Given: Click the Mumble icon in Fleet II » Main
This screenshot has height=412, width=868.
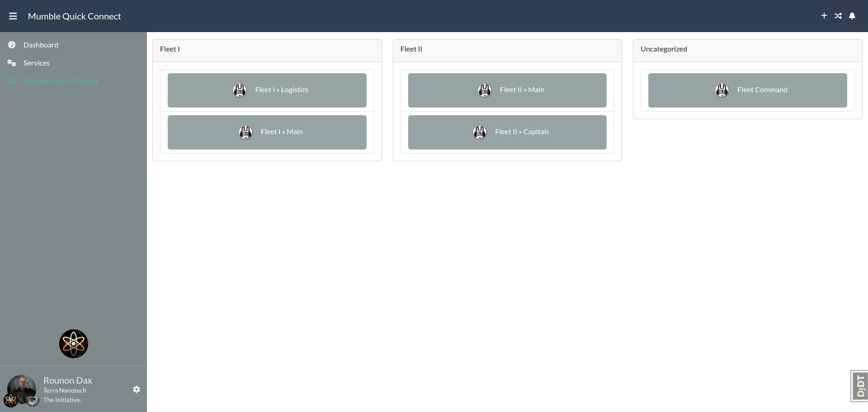Looking at the screenshot, I should coord(485,90).
